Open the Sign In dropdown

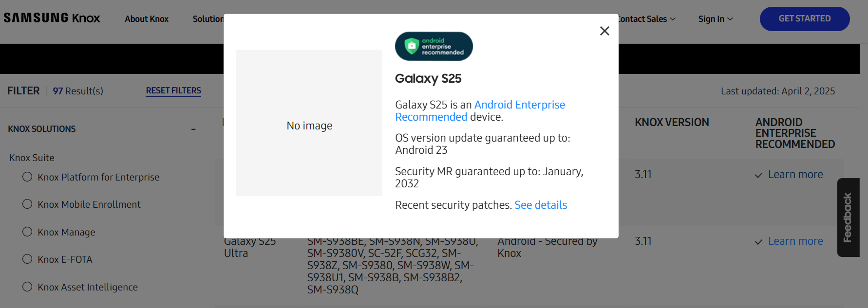[x=716, y=19]
